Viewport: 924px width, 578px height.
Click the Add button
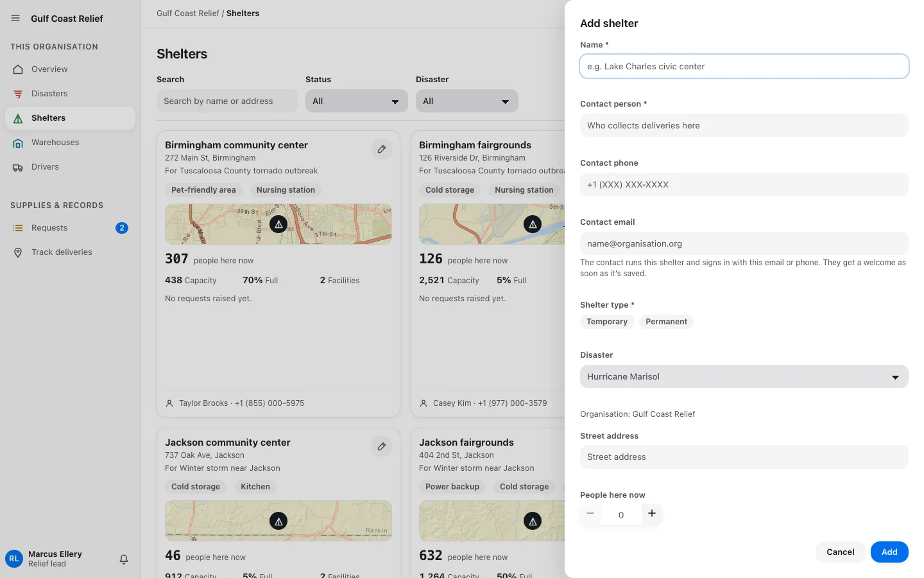[x=889, y=552]
